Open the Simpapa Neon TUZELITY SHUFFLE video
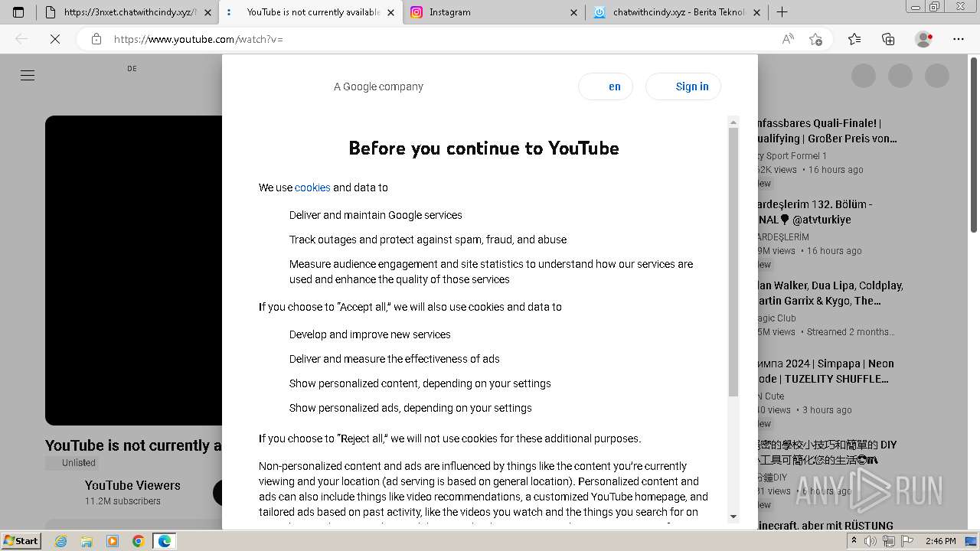980x551 pixels. (x=825, y=371)
